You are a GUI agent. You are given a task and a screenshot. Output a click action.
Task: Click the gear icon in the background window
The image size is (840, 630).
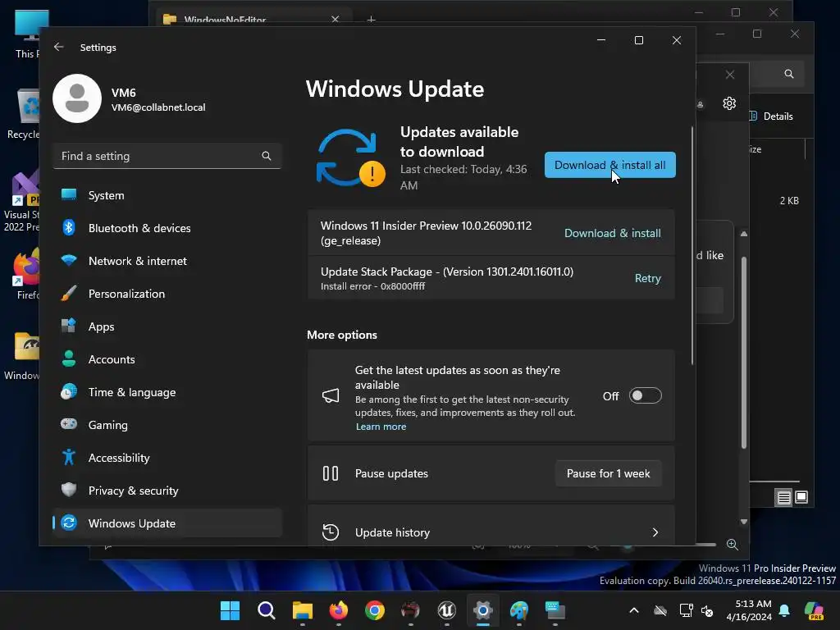(729, 103)
